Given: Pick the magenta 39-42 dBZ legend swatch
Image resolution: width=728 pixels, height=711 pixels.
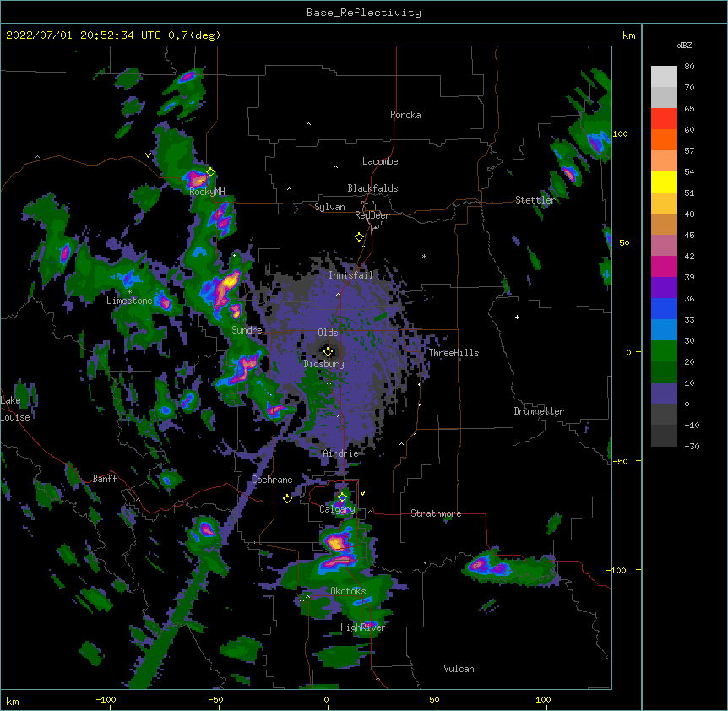Looking at the screenshot, I should 664,267.
